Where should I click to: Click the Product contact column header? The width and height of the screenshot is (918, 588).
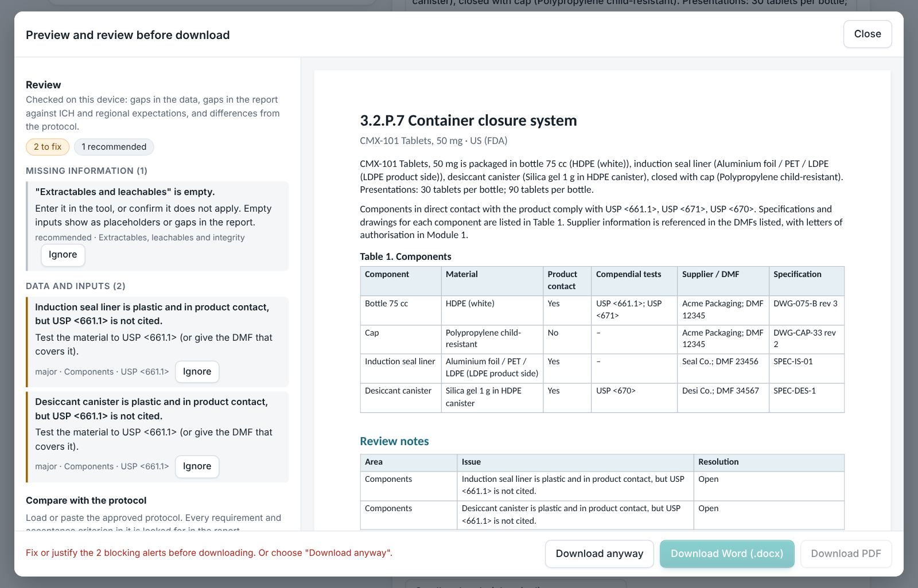tap(567, 281)
